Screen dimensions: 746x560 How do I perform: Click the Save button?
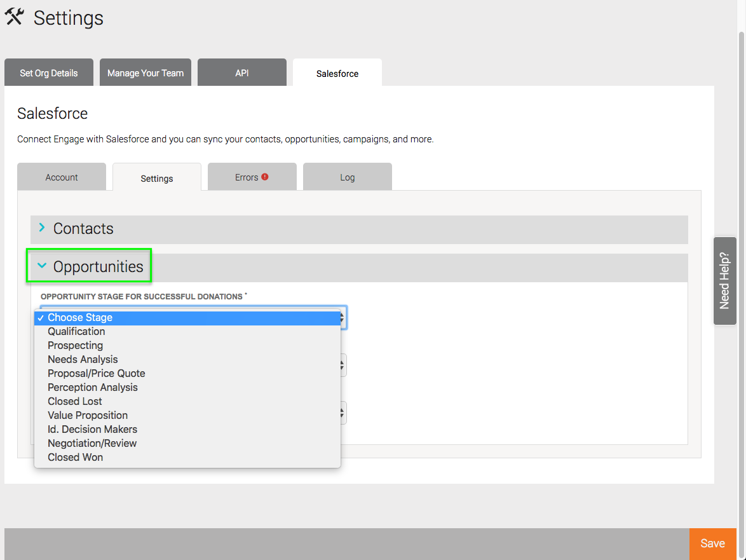pyautogui.click(x=713, y=543)
